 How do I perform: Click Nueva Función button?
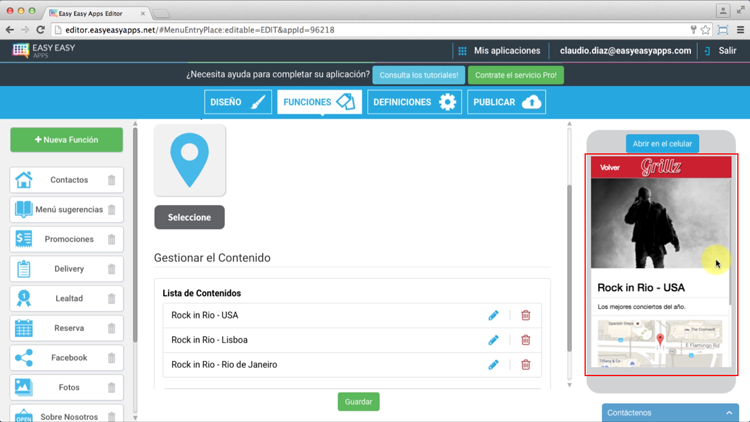[x=66, y=140]
